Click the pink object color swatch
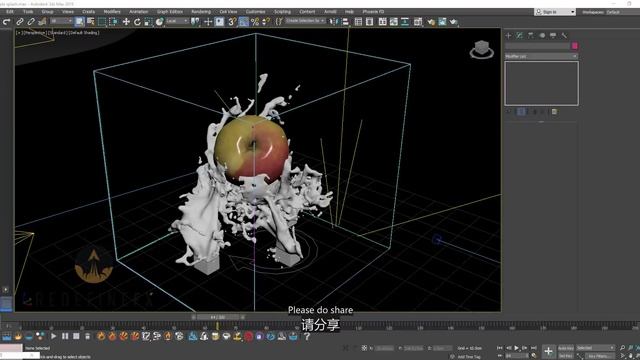This screenshot has width=640, height=360. [x=575, y=46]
